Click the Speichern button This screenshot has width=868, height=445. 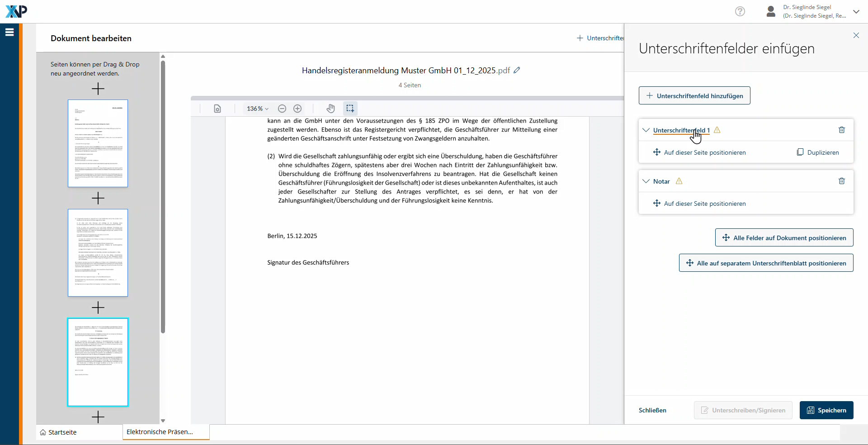pyautogui.click(x=826, y=410)
